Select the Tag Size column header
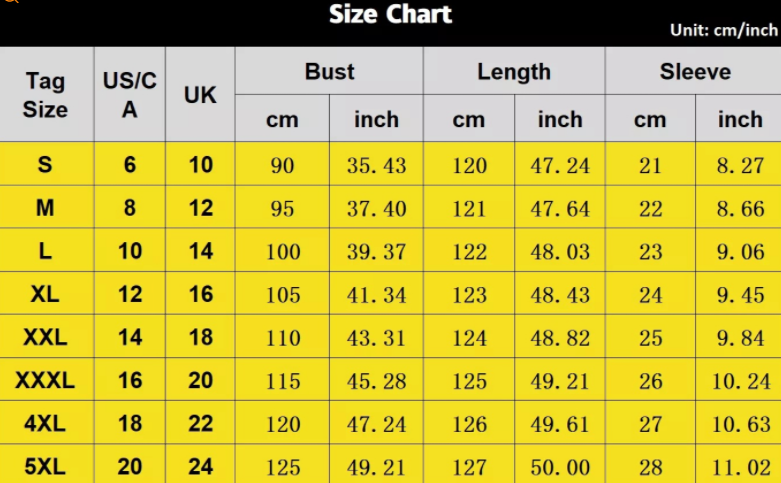 pyautogui.click(x=45, y=95)
